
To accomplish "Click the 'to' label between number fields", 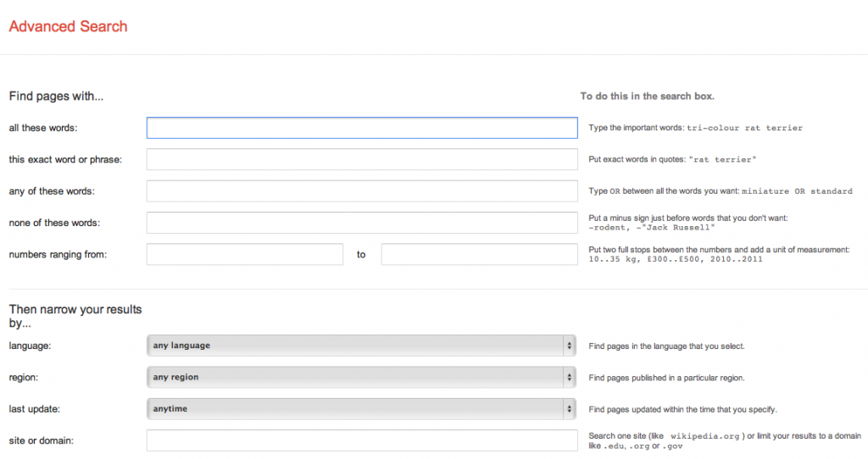I will click(361, 254).
